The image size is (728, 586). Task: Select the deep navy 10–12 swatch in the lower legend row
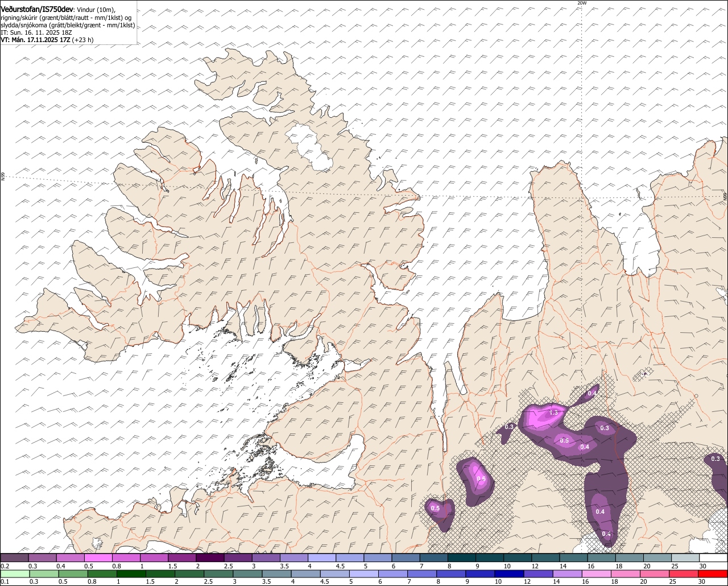(510, 573)
